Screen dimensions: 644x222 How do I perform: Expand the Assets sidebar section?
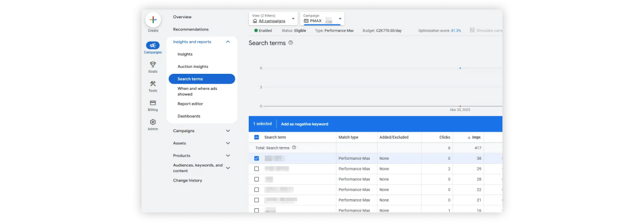click(x=228, y=143)
